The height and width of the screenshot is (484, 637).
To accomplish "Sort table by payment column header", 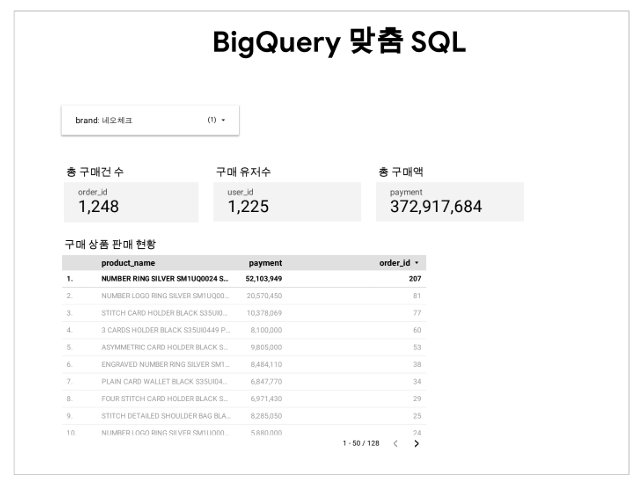I will coord(265,263).
